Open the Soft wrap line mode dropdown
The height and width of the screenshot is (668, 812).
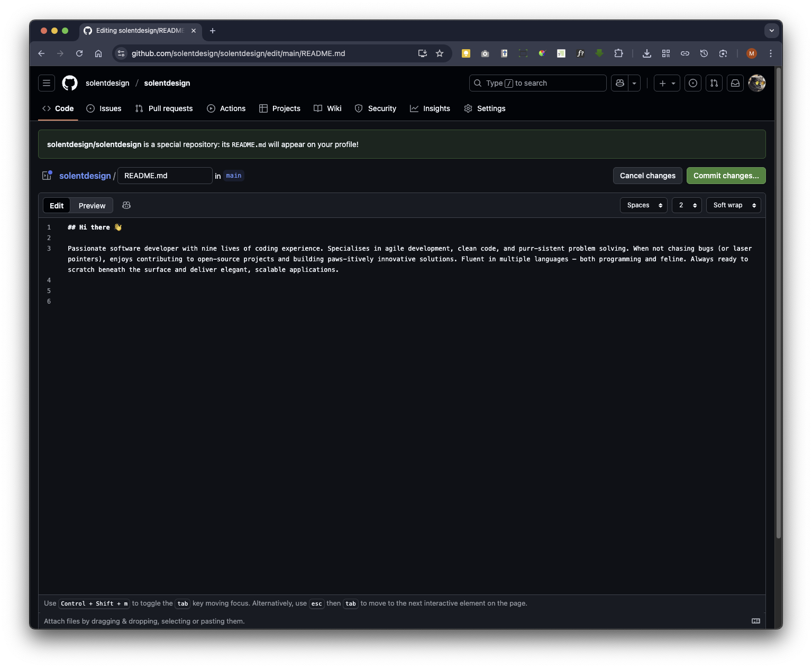point(733,205)
